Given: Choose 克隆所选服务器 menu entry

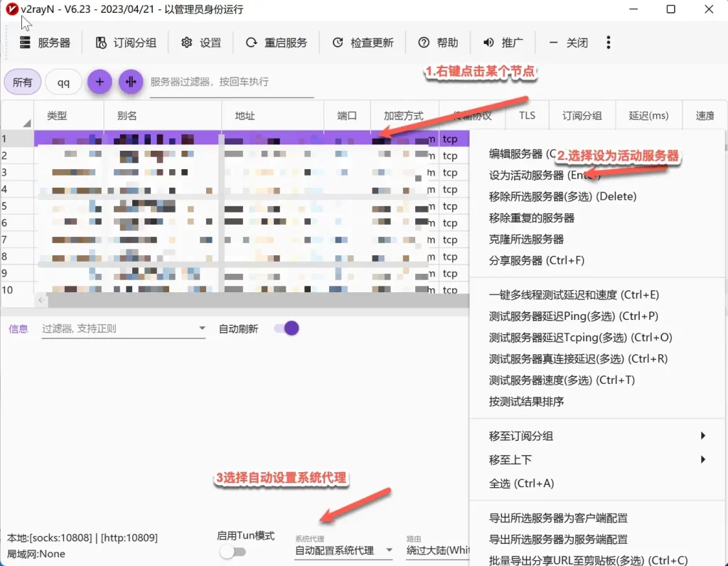Looking at the screenshot, I should (x=597, y=239).
